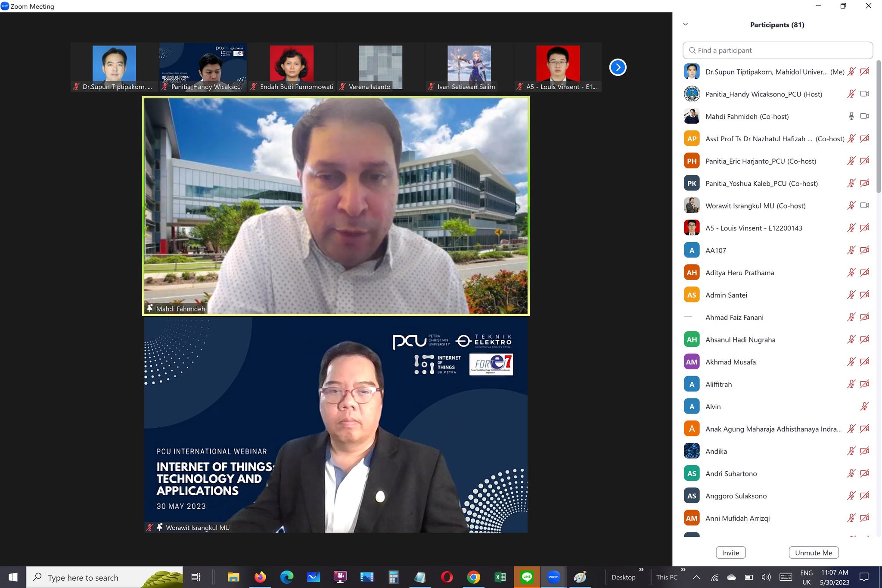Toggle my disabled camera icon in participants list
This screenshot has width=882, height=588.
(x=864, y=72)
